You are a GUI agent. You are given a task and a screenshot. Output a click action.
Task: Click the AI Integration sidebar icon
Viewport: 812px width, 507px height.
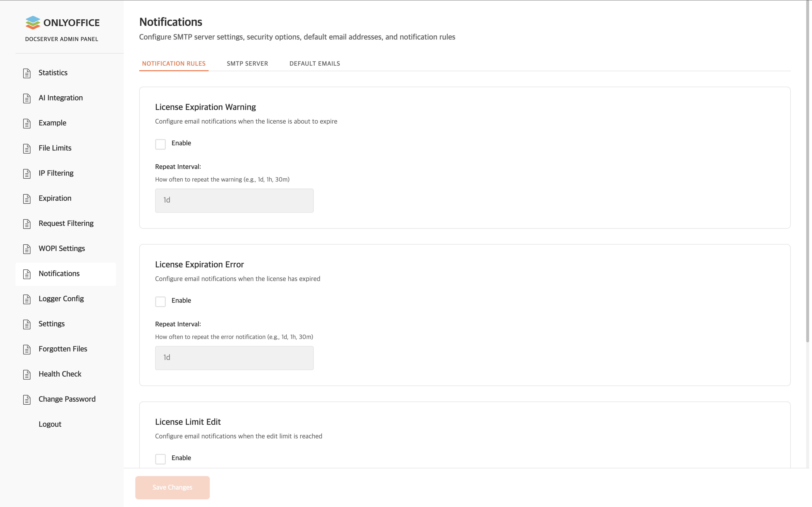pyautogui.click(x=27, y=98)
